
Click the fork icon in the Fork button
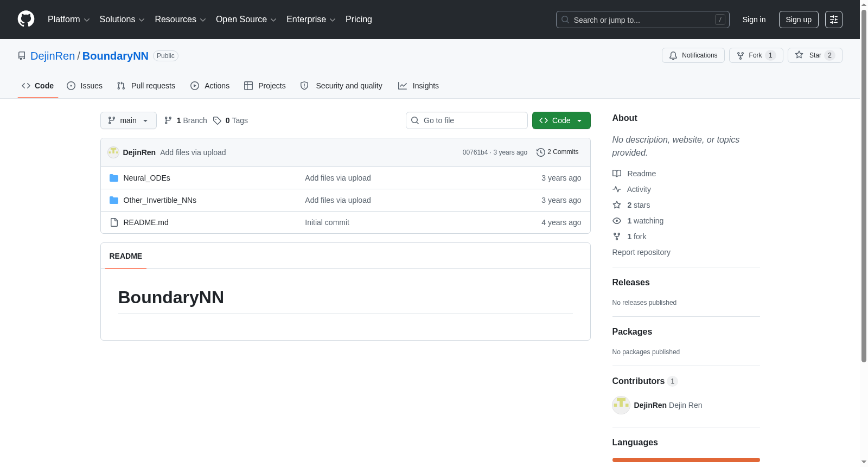click(741, 55)
